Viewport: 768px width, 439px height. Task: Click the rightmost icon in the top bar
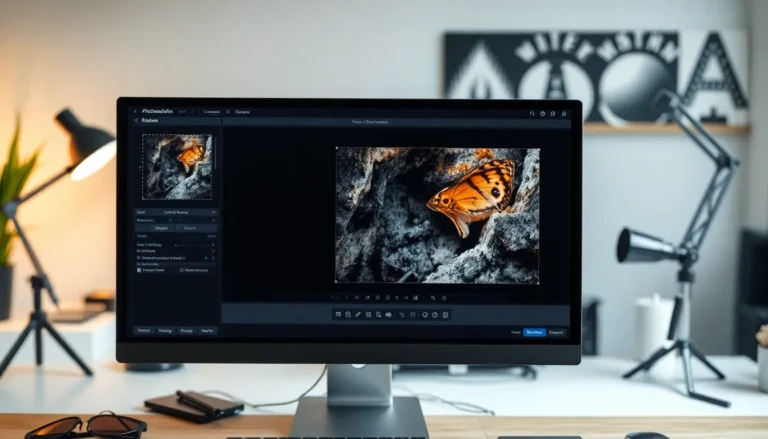[565, 113]
